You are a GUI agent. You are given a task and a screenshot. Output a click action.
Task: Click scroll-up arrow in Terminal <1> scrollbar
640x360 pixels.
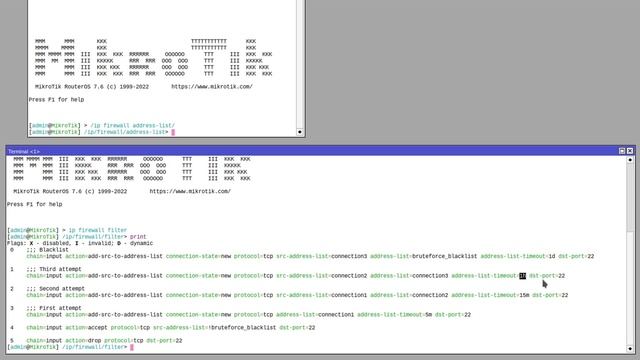coord(630,160)
